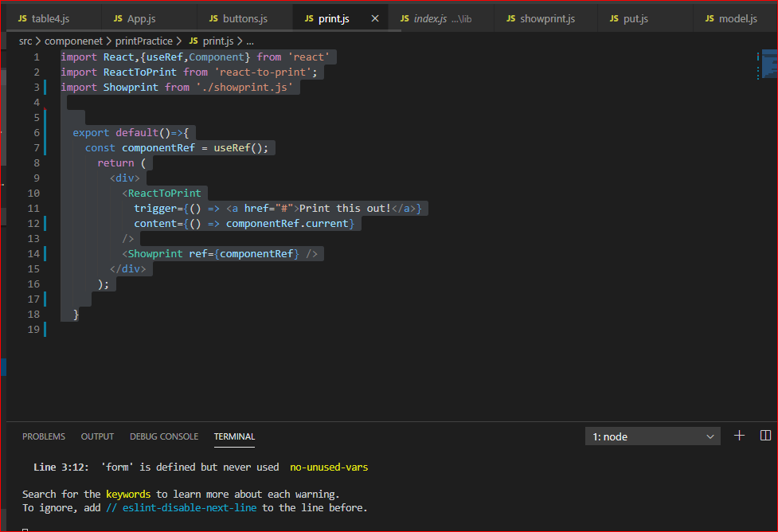
Task: Switch to the buttons.js tab
Action: [244, 18]
